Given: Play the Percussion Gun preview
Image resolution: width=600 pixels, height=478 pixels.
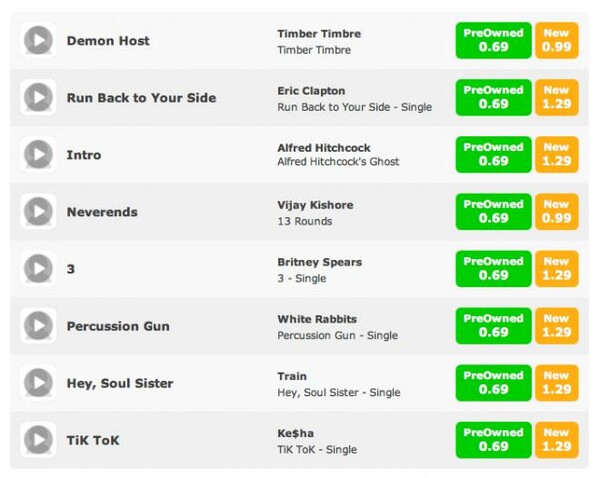Looking at the screenshot, I should [x=38, y=325].
